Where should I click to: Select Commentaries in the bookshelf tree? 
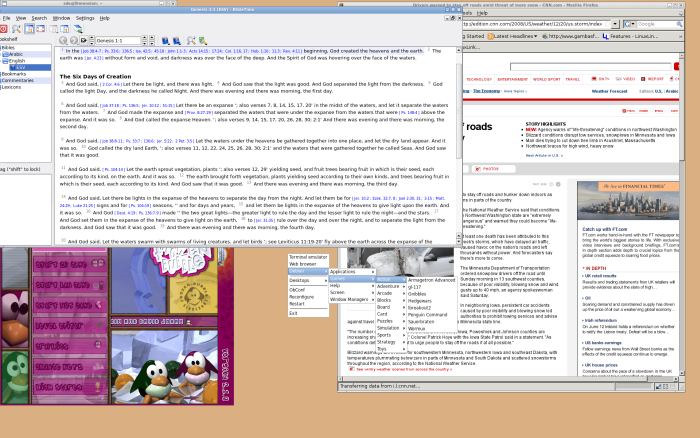click(17, 80)
